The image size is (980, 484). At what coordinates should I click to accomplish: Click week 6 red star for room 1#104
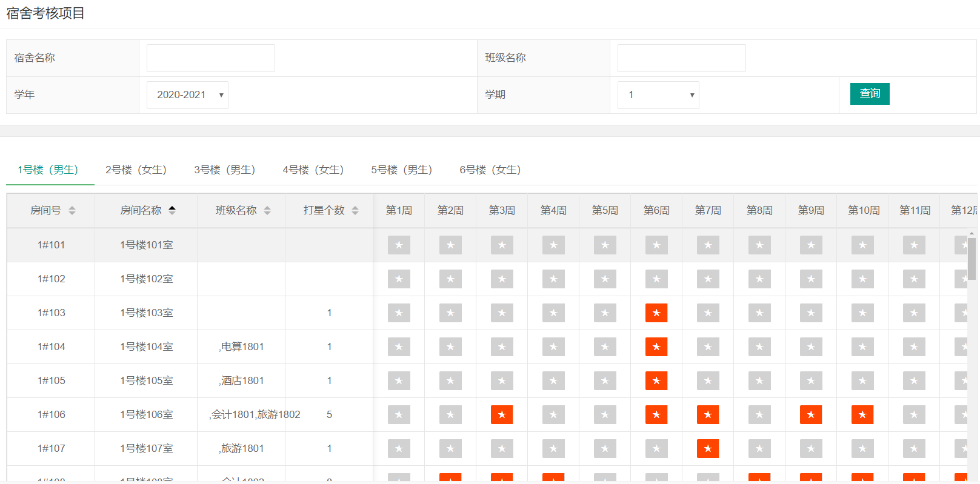(656, 346)
